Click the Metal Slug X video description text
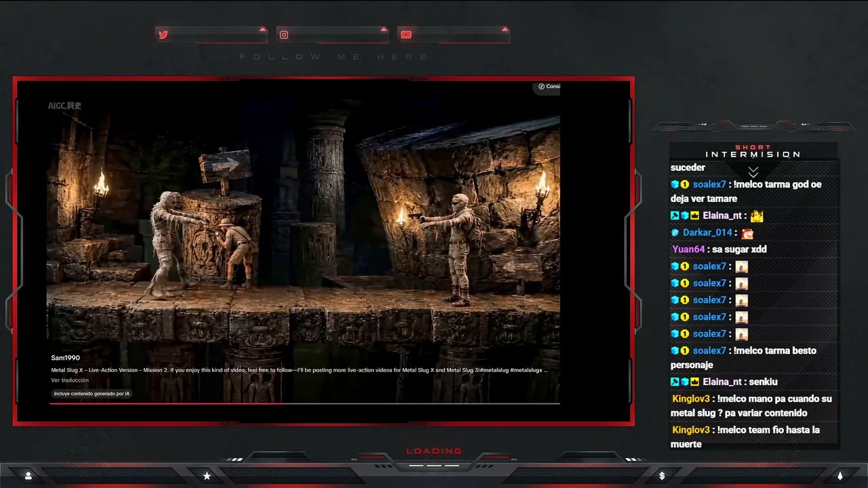 tap(299, 370)
